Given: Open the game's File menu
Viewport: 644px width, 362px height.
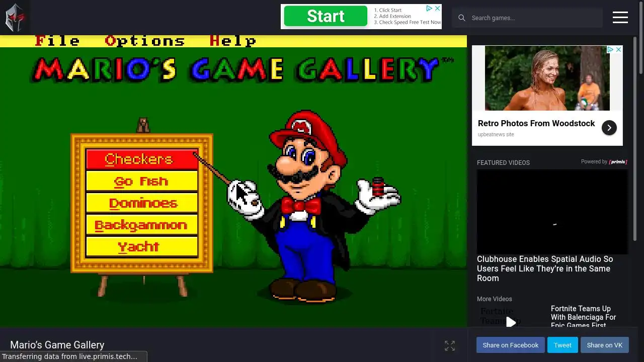Looking at the screenshot, I should pos(57,41).
